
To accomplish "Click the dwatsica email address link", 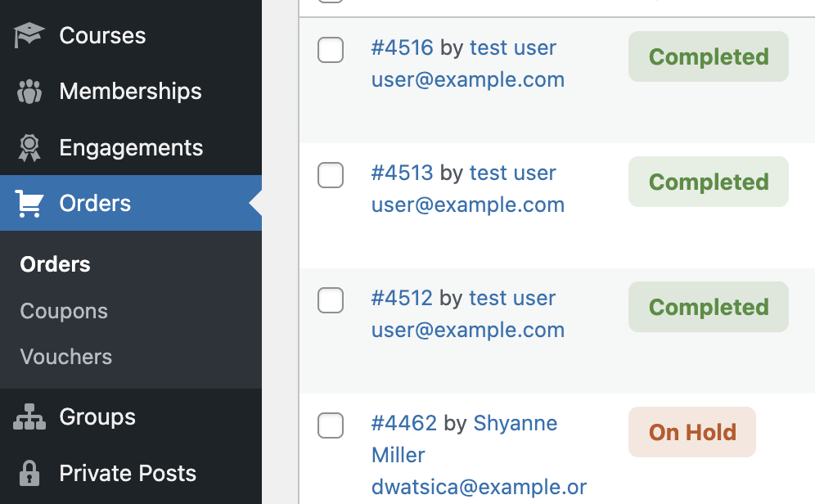I will point(479,487).
